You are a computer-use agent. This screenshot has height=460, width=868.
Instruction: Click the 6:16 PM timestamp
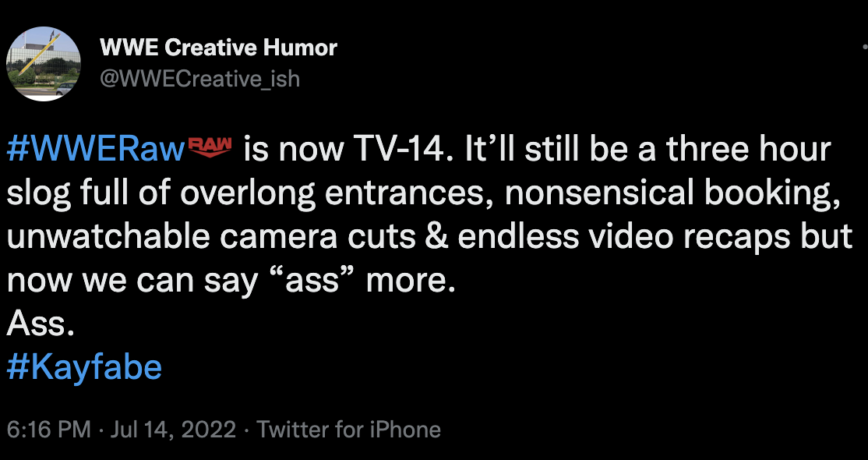tap(49, 430)
